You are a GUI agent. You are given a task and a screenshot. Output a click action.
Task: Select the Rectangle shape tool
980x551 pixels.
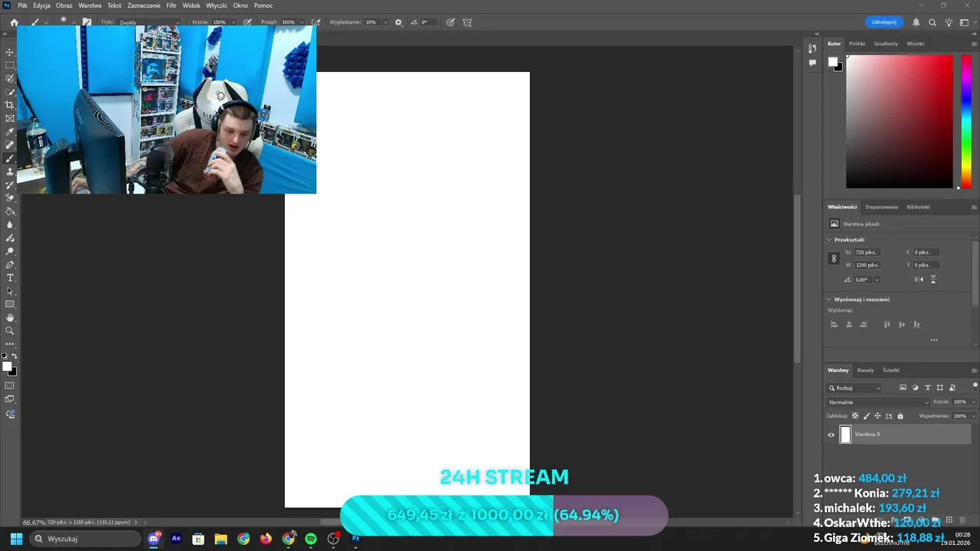point(10,304)
